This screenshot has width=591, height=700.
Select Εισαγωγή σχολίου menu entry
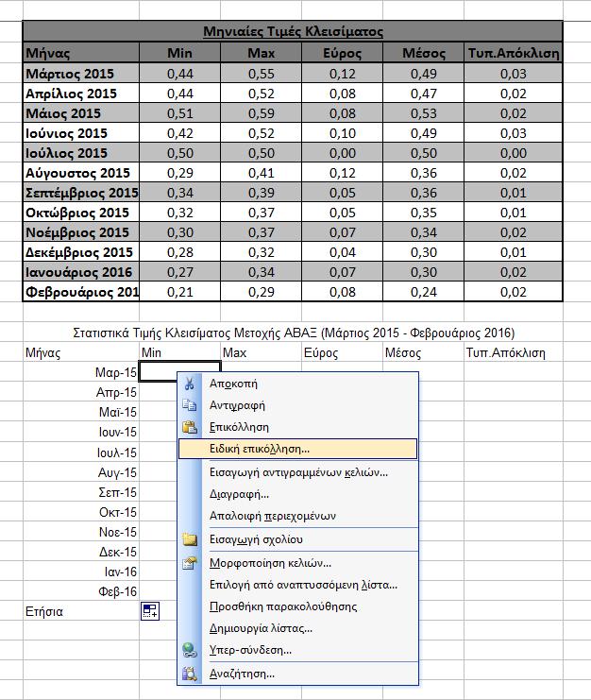pyautogui.click(x=297, y=539)
